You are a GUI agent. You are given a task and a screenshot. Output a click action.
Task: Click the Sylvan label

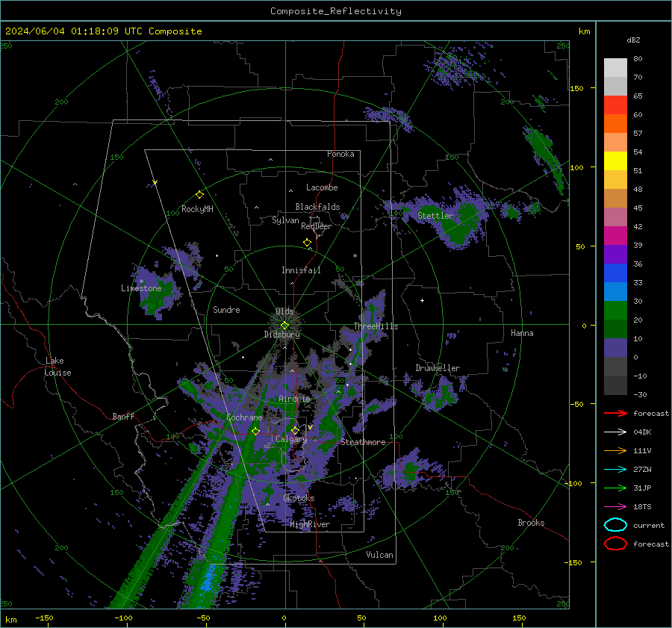pos(285,220)
